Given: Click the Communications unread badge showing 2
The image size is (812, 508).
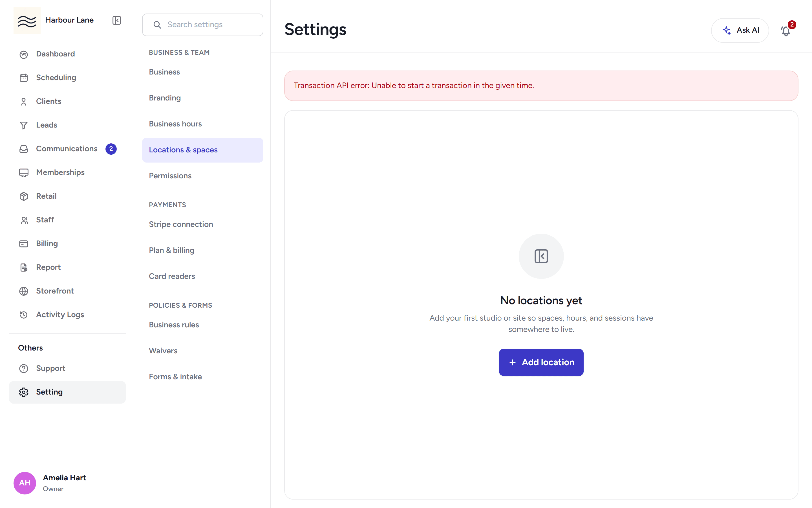Looking at the screenshot, I should pos(111,149).
